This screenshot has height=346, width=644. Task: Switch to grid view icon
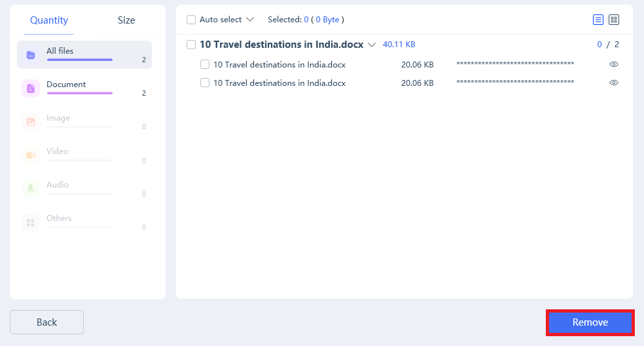click(614, 20)
